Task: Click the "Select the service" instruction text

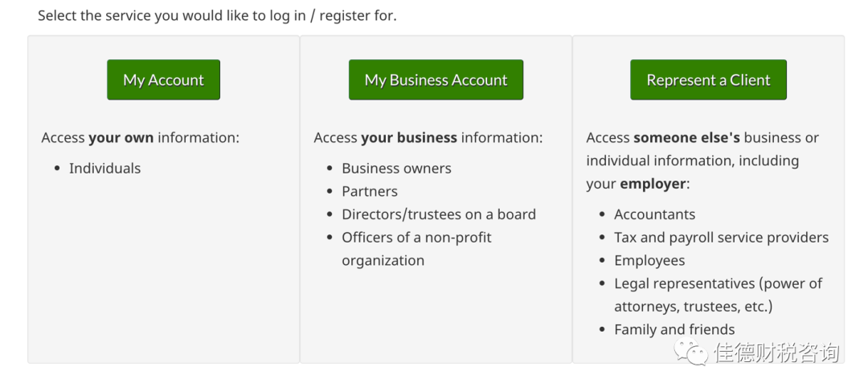Action: [217, 15]
